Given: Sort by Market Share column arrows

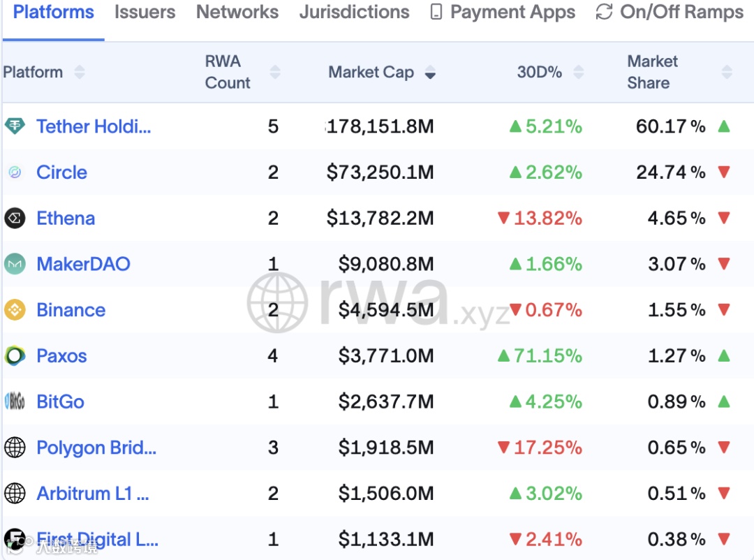Looking at the screenshot, I should 727,73.
